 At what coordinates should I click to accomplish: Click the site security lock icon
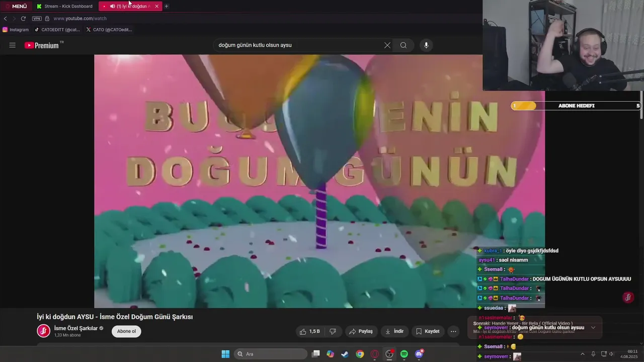tap(47, 19)
